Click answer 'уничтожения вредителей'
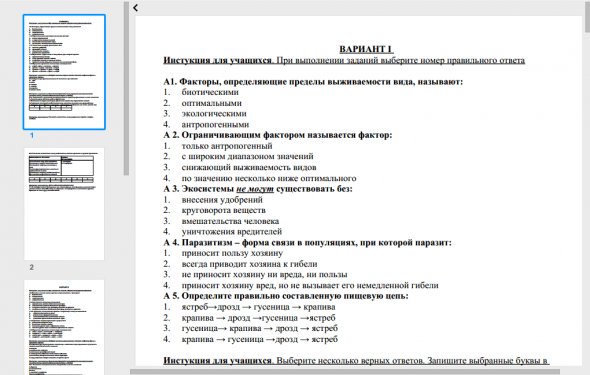This screenshot has width=590, height=375. pos(232,232)
